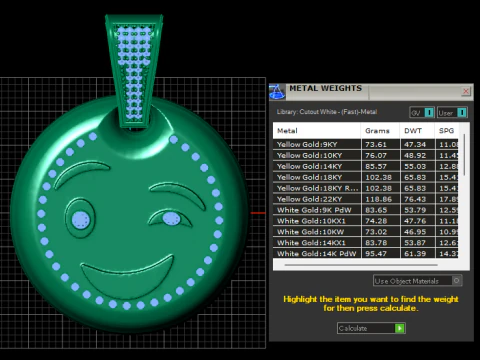Click the 47.34 DWT value

(x=415, y=145)
